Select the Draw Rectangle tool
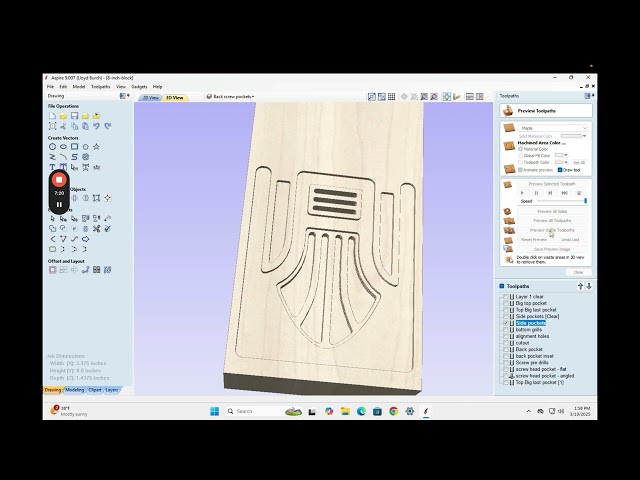Screen dimensions: 640x480 tap(74, 147)
